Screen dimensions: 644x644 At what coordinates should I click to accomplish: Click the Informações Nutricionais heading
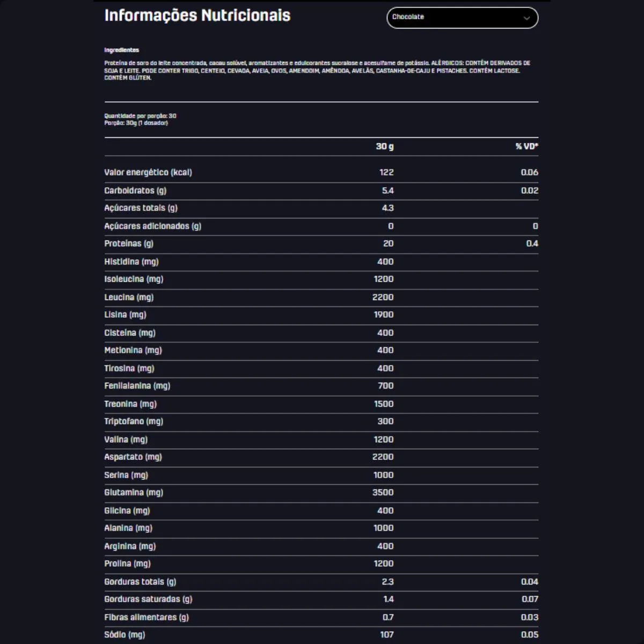pyautogui.click(x=197, y=16)
